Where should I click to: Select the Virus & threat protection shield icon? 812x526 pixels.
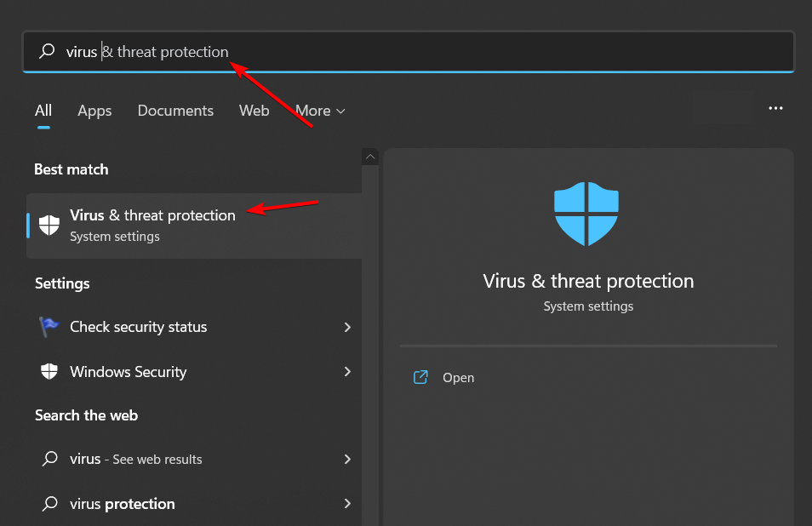click(49, 225)
